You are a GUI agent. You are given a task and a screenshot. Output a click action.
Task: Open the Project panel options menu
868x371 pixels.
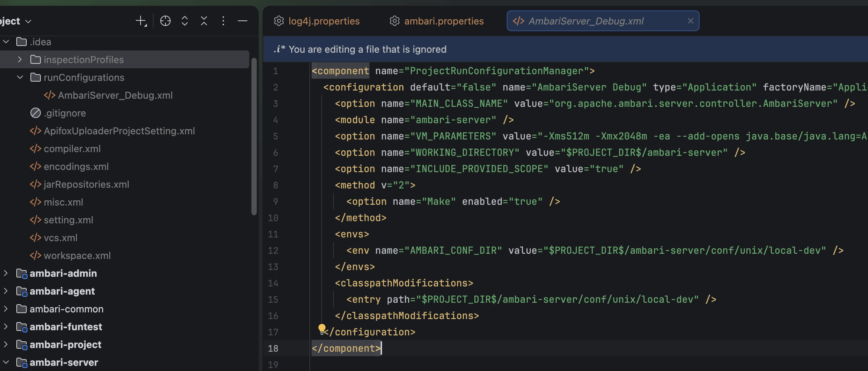223,21
